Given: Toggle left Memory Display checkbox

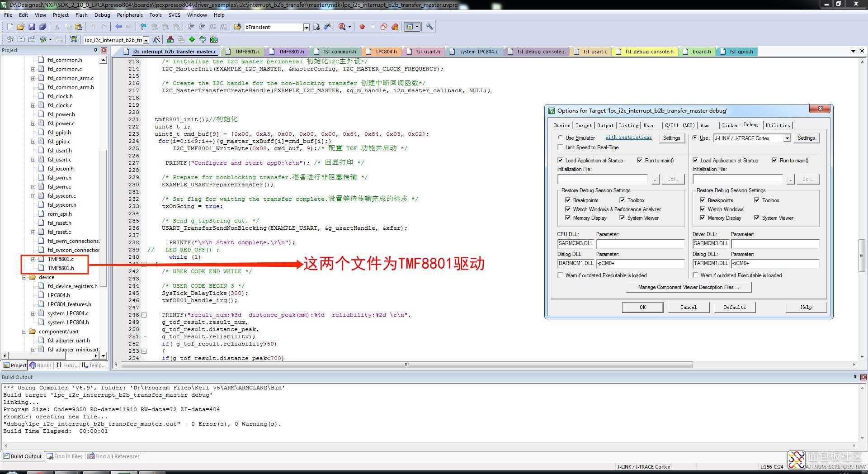Looking at the screenshot, I should (x=568, y=218).
